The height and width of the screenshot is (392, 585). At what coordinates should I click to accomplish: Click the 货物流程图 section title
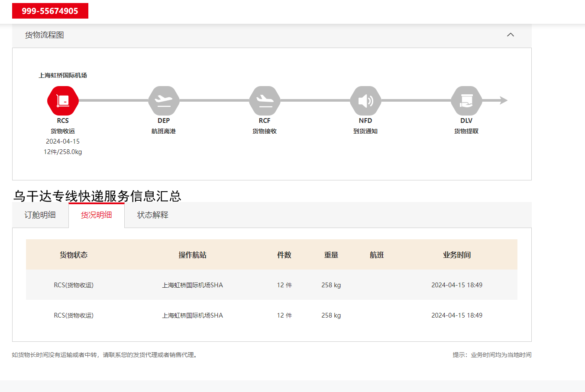(44, 35)
